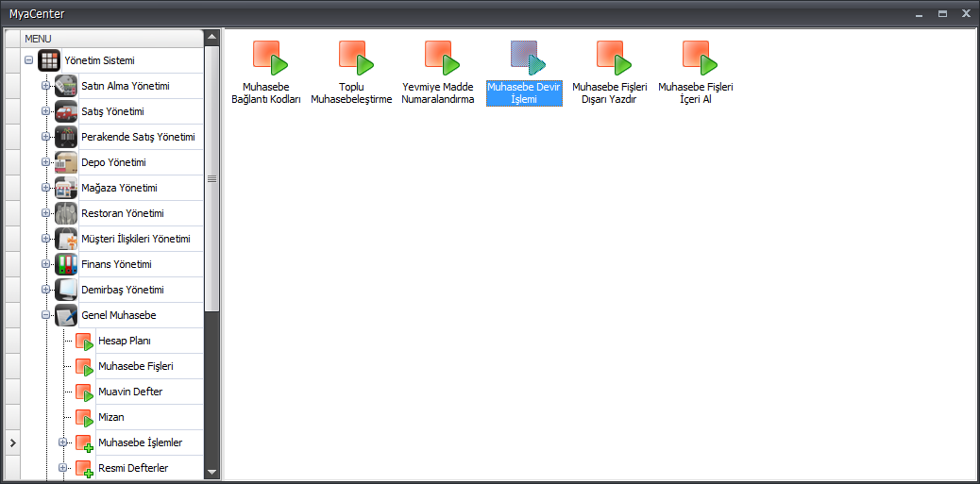Click the Muavin Defter tree icon
Screen dimensions: 980x484
pos(84,392)
